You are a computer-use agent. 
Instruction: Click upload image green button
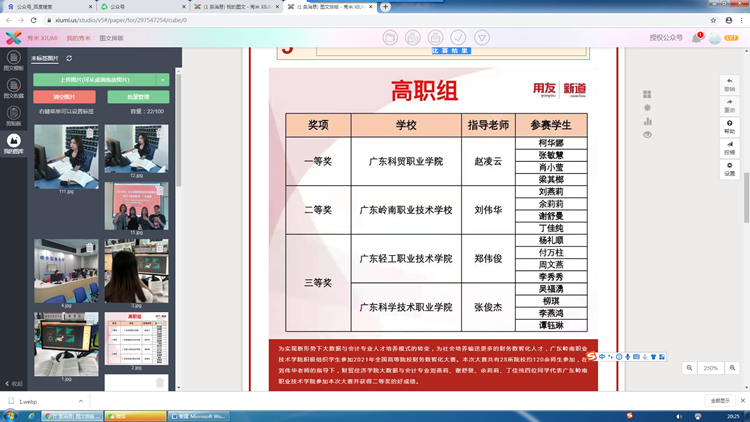click(x=95, y=80)
